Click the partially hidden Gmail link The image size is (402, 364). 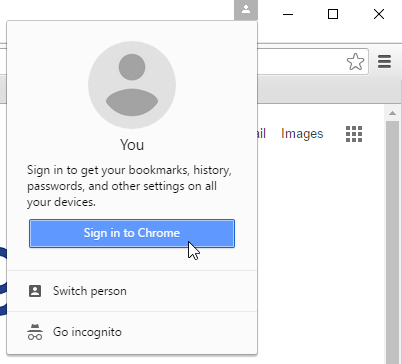262,134
